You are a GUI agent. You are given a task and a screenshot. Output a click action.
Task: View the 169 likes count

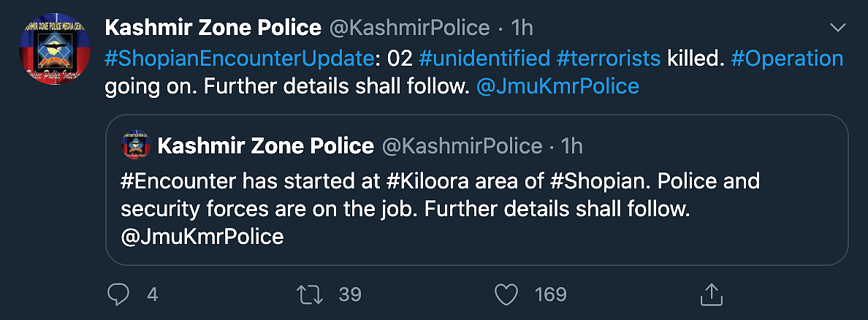coord(551,294)
